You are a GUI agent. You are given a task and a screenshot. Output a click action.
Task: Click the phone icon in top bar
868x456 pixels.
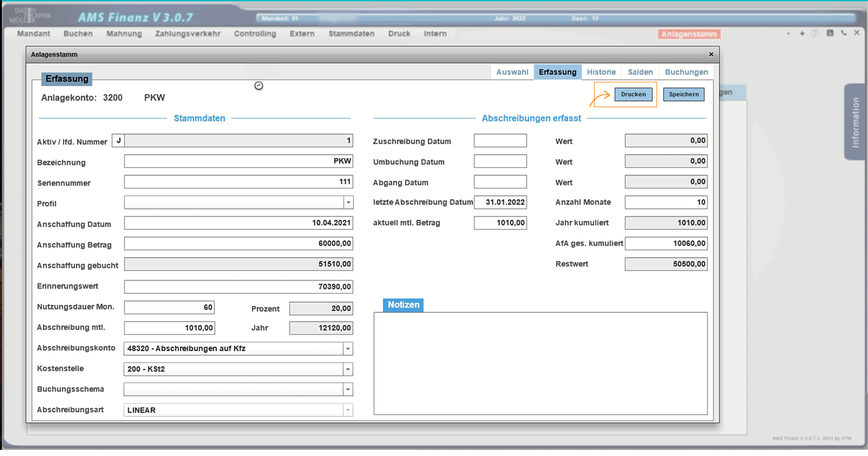click(x=844, y=33)
